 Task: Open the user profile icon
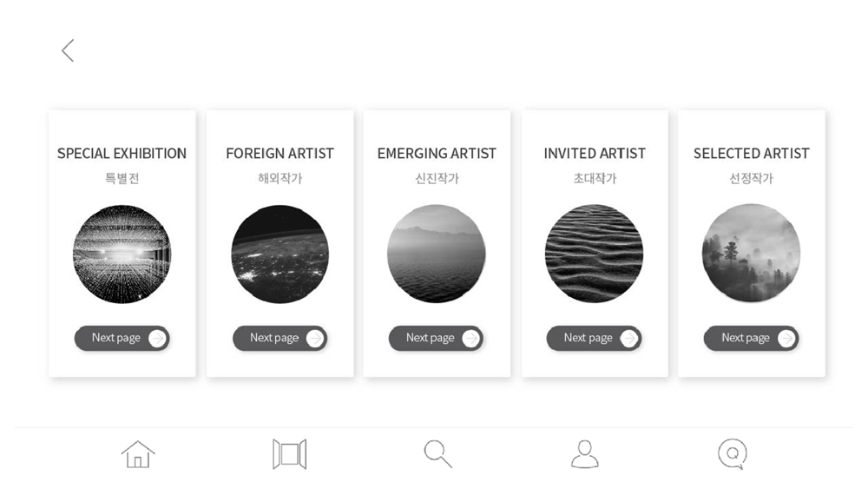pyautogui.click(x=585, y=453)
